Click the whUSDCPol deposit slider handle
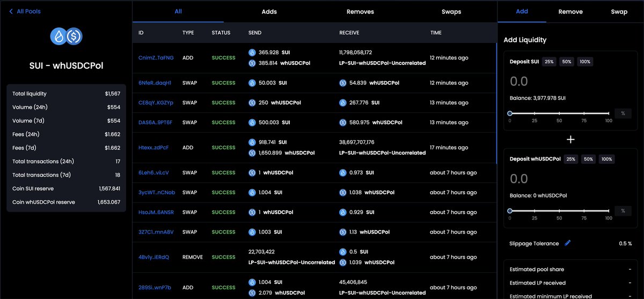Screen dimensions: 644x299 point(510,211)
